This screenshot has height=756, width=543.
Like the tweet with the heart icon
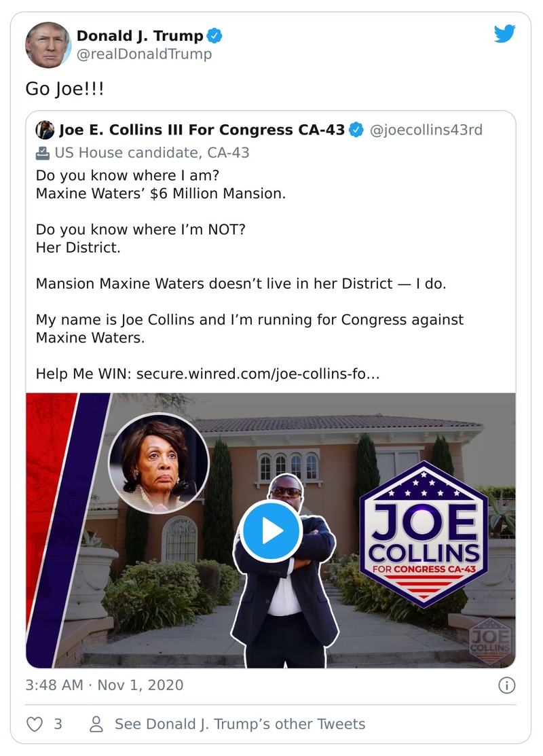point(34,723)
